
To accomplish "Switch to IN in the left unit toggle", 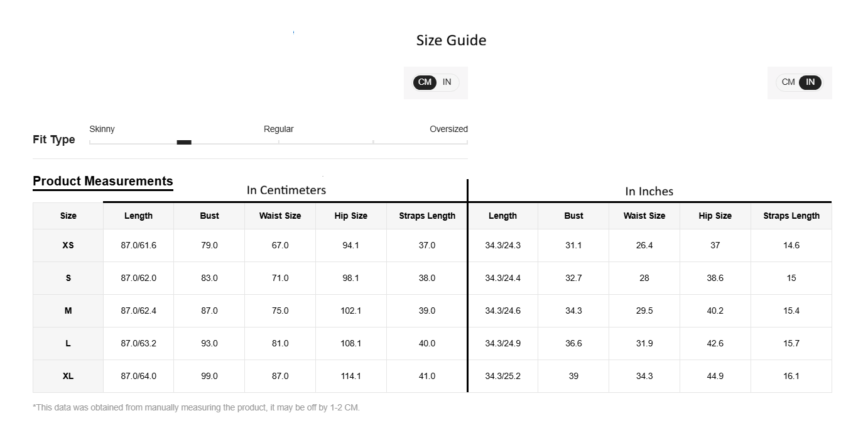I will (447, 82).
